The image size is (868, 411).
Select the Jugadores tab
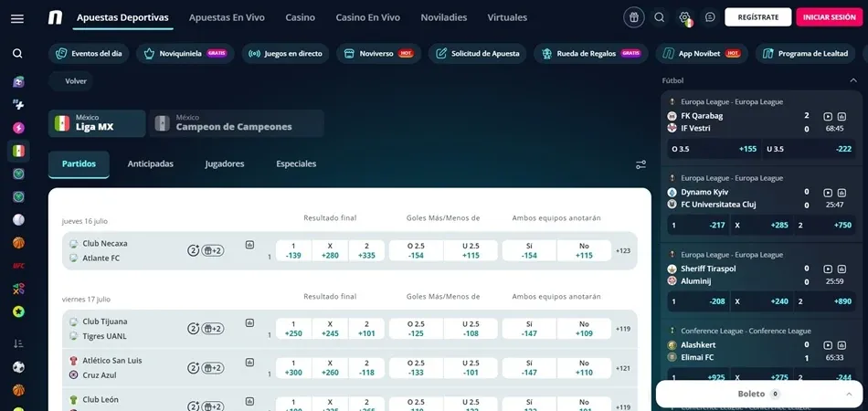[224, 163]
